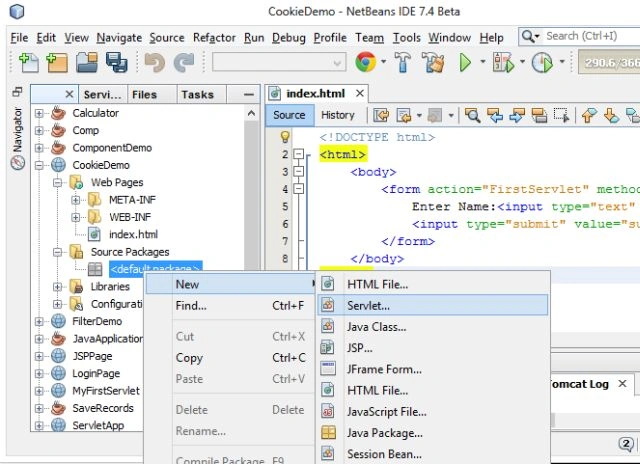Click the Build Project hammer icon
The image size is (640, 464).
(x=402, y=62)
